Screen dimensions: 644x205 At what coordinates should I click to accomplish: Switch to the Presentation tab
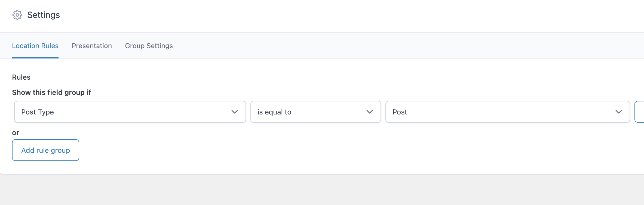click(92, 46)
